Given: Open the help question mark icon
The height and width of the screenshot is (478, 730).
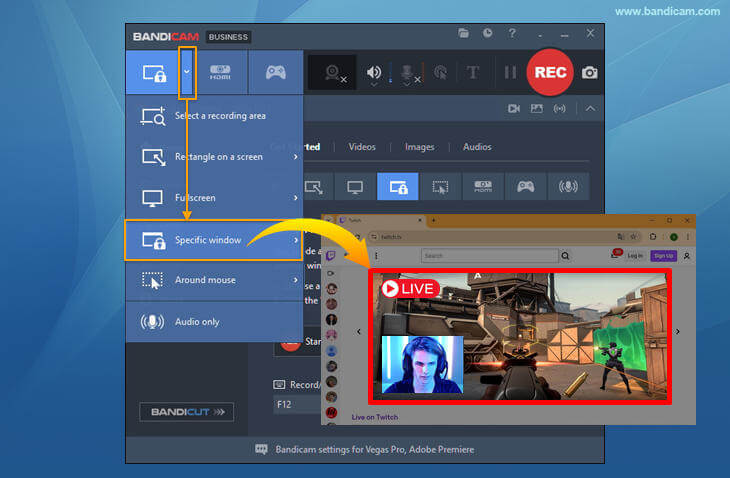Looking at the screenshot, I should coord(512,33).
